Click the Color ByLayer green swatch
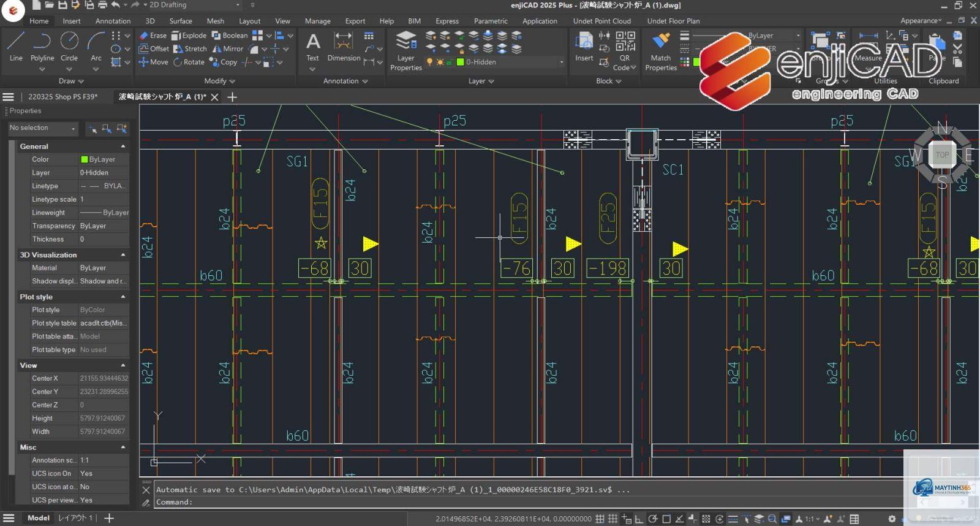This screenshot has width=980, height=526. (84, 159)
